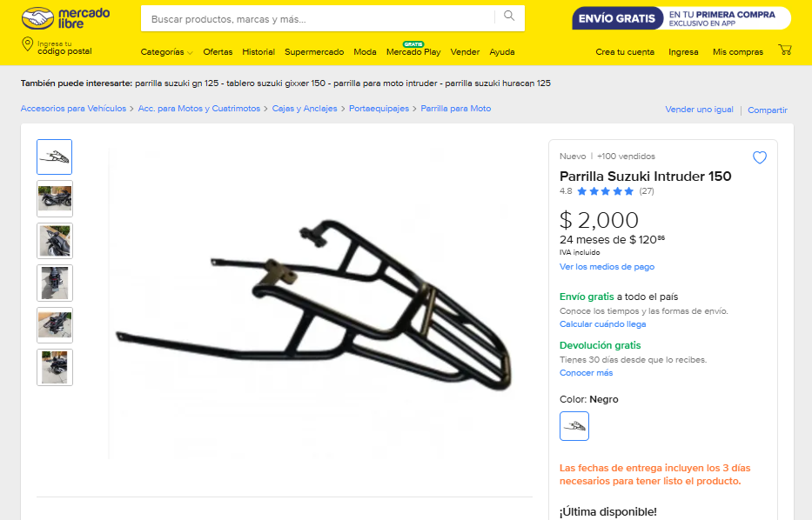This screenshot has height=520, width=812.
Task: Select the Negro color swatch
Action: pos(574,426)
